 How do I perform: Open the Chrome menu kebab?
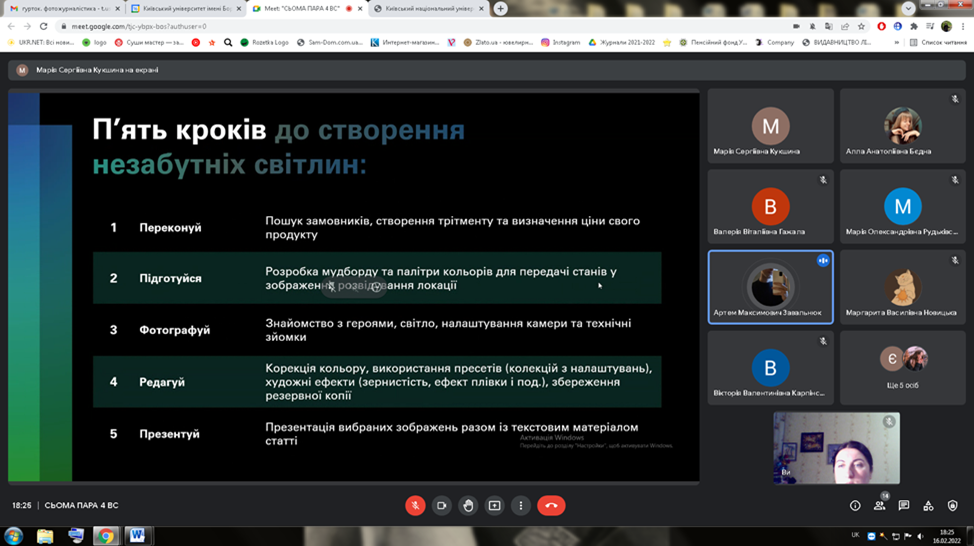[x=963, y=26]
